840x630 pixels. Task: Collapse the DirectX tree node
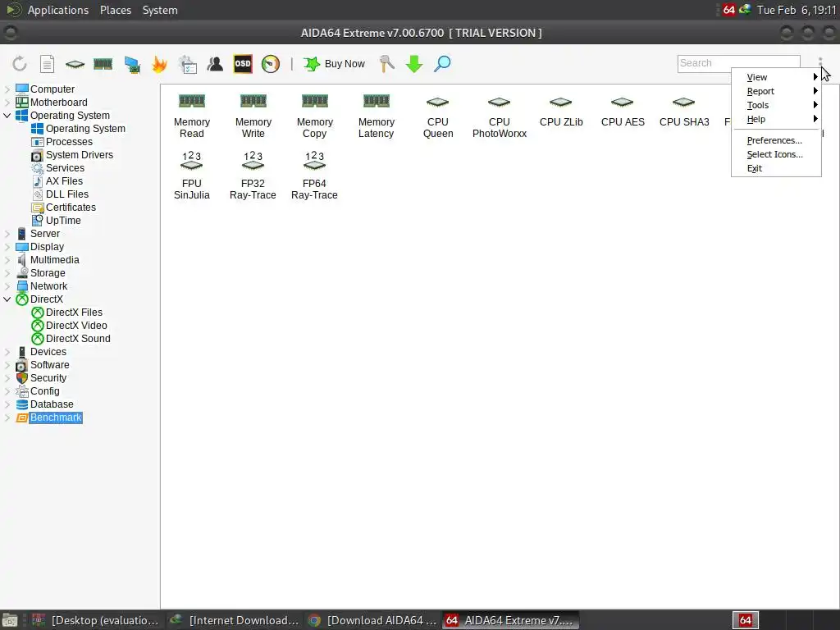(7, 299)
